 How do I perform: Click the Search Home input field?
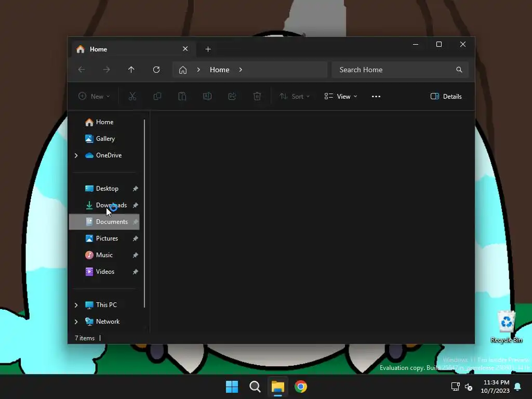point(400,70)
